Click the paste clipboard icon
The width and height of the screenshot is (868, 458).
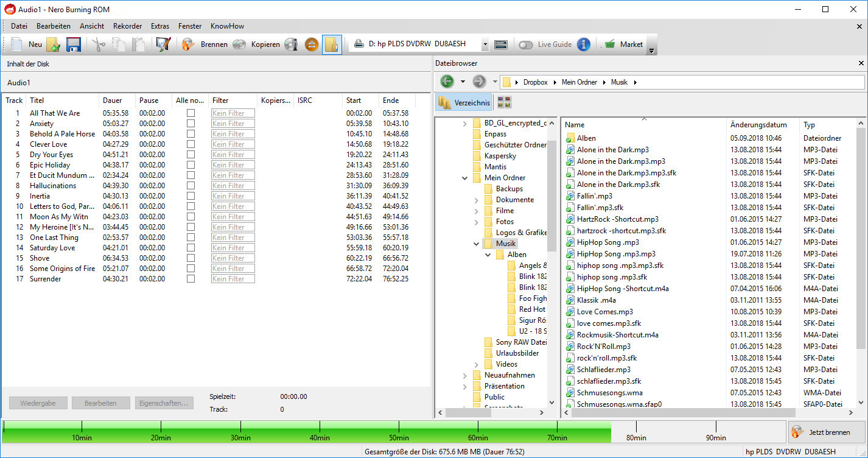click(139, 44)
